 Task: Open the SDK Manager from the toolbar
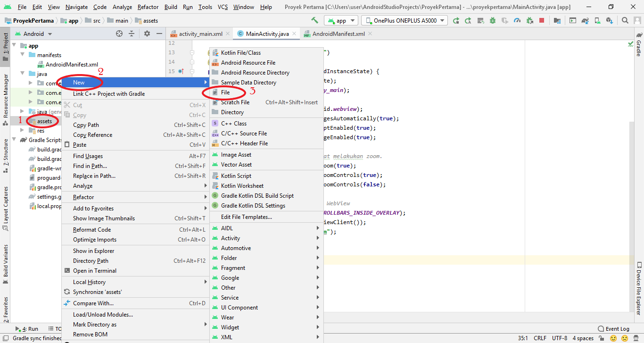608,20
